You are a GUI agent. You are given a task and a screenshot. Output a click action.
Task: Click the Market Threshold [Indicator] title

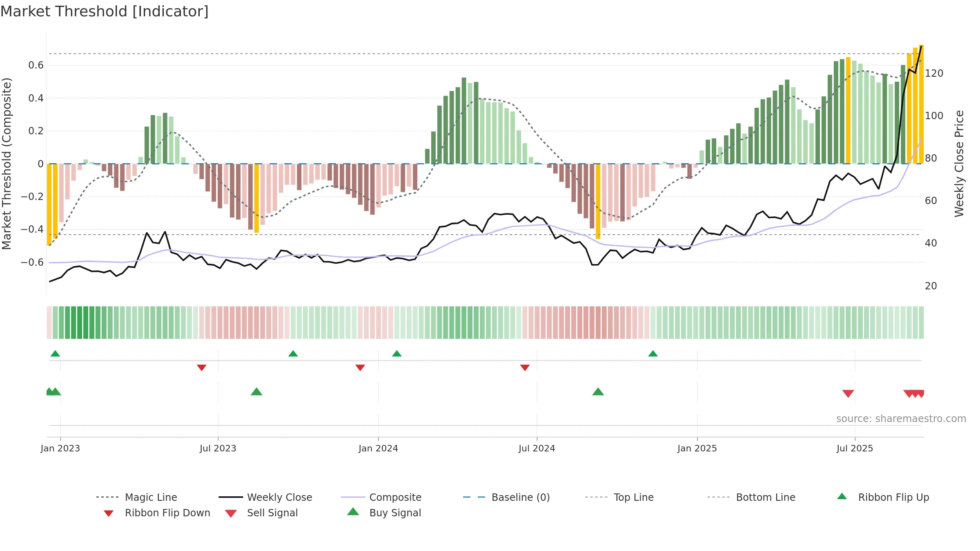pos(105,11)
